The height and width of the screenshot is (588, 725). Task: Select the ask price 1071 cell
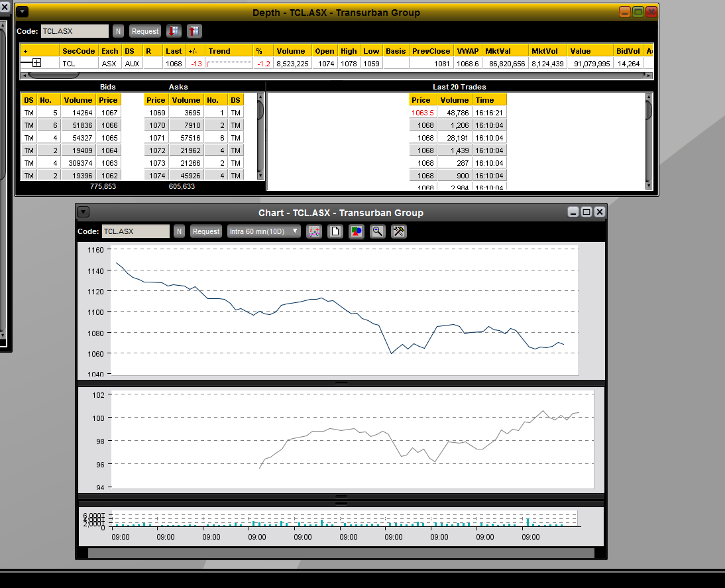(156, 138)
